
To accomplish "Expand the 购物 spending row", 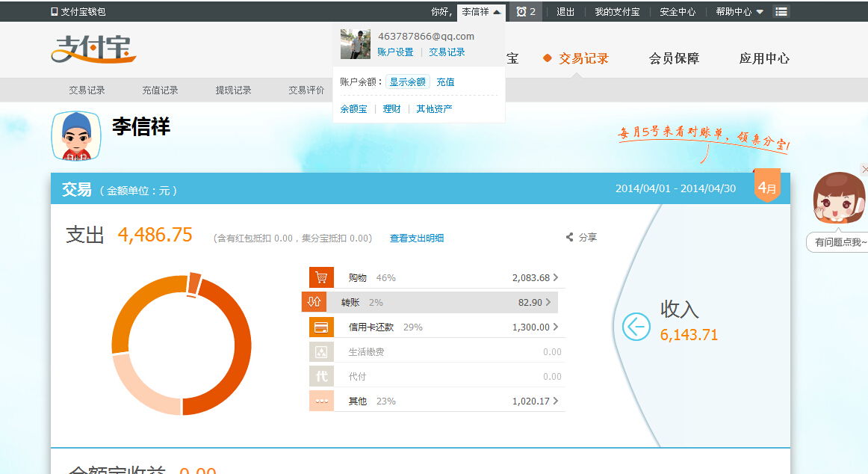I will pos(555,277).
